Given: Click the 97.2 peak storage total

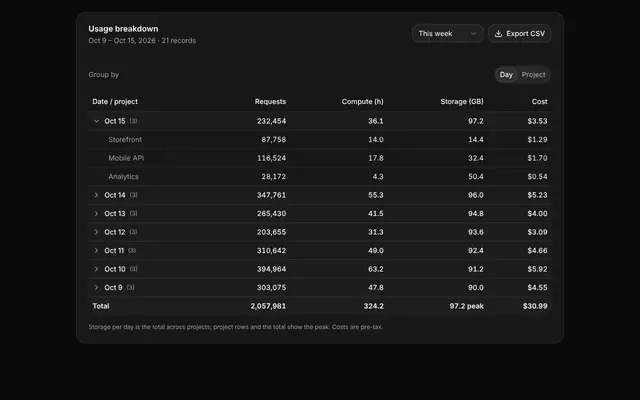Looking at the screenshot, I should pyautogui.click(x=467, y=306).
